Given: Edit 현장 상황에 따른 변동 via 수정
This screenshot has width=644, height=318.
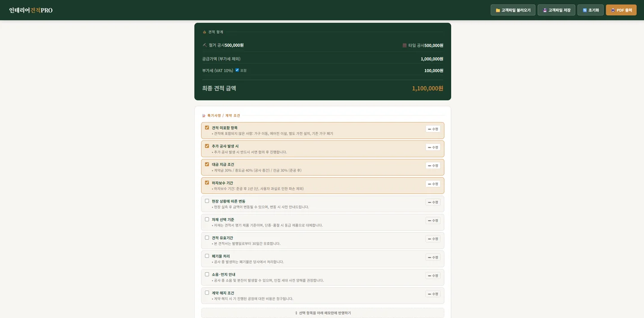Looking at the screenshot, I should pyautogui.click(x=433, y=203).
